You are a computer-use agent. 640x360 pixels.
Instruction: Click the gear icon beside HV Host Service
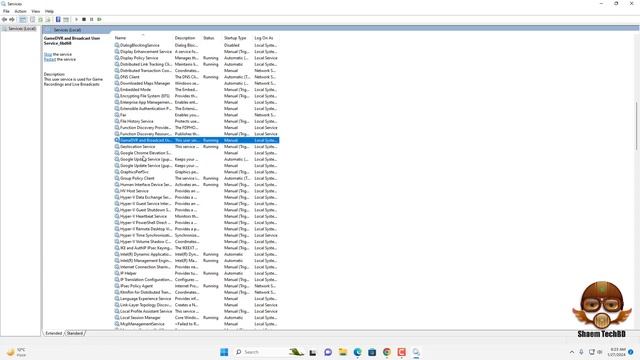(117, 191)
